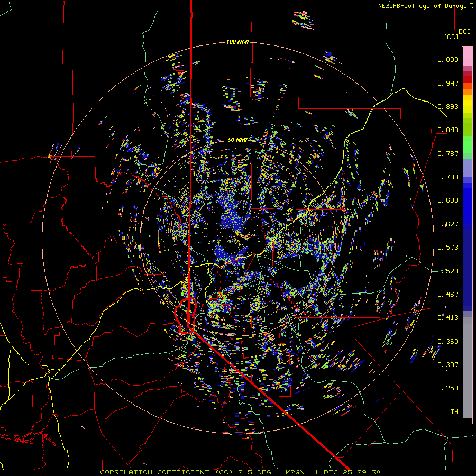Click the 0.893 color scale value

448,106
